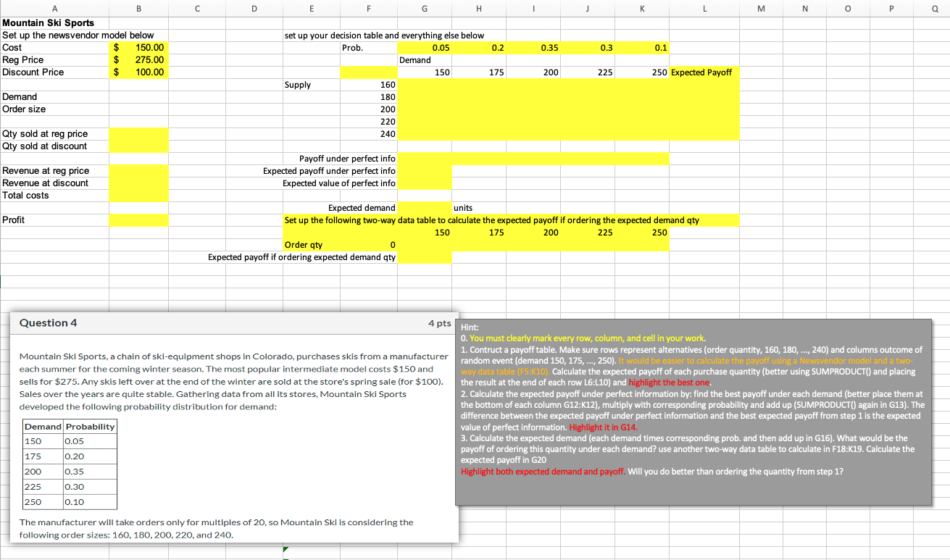Viewport: 950px width, 560px height.
Task: Select the supply value 160 cell
Action: (x=368, y=85)
